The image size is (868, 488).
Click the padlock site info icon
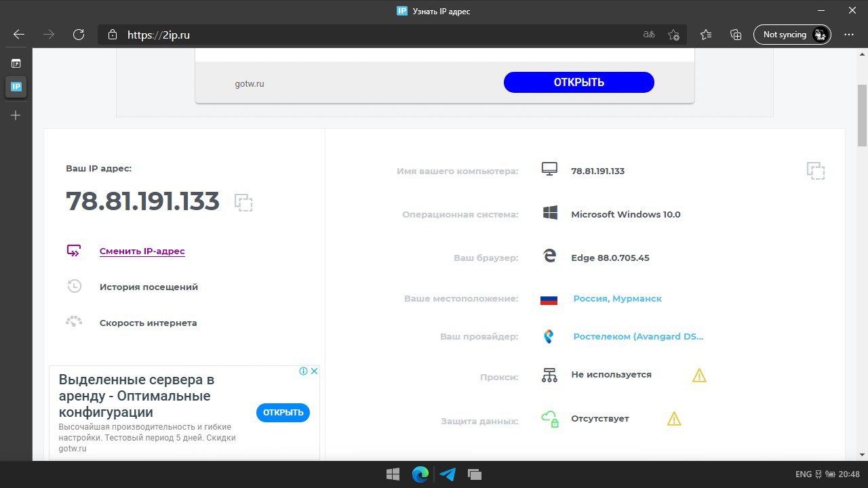coord(113,35)
